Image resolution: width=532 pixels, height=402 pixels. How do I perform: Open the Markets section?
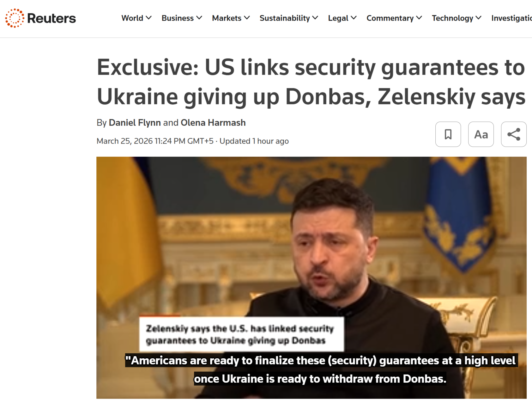227,18
